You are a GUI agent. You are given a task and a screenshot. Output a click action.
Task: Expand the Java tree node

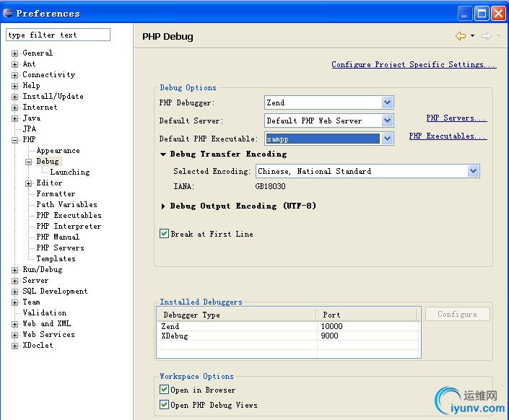(x=14, y=118)
